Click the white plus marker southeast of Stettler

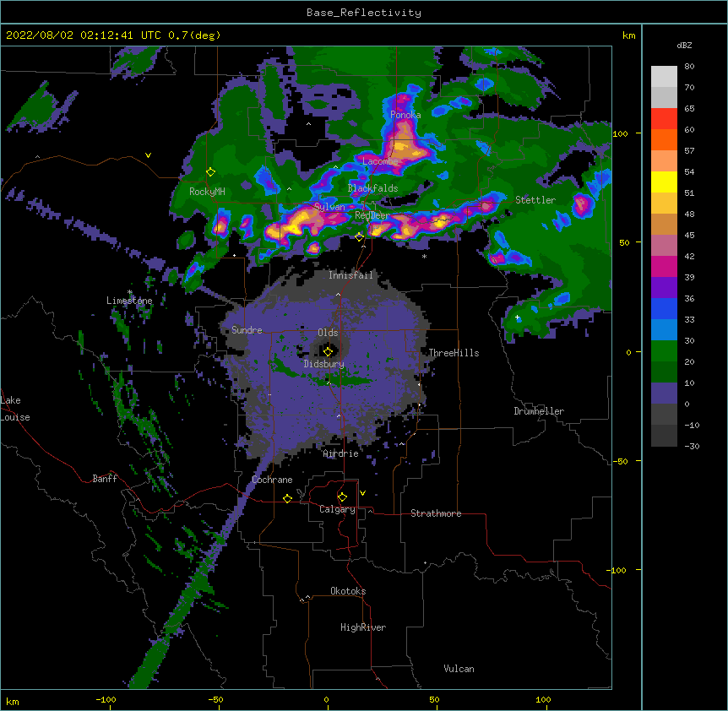click(517, 318)
